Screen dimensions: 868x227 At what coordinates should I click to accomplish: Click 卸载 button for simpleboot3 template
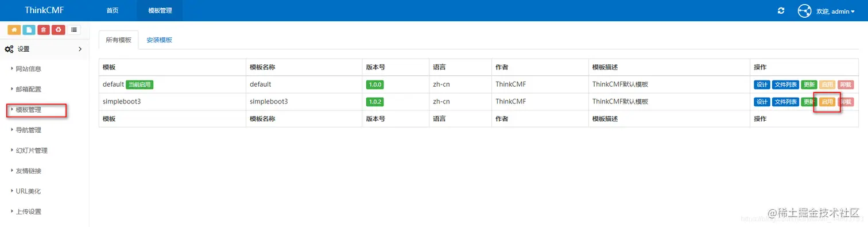[x=846, y=102]
